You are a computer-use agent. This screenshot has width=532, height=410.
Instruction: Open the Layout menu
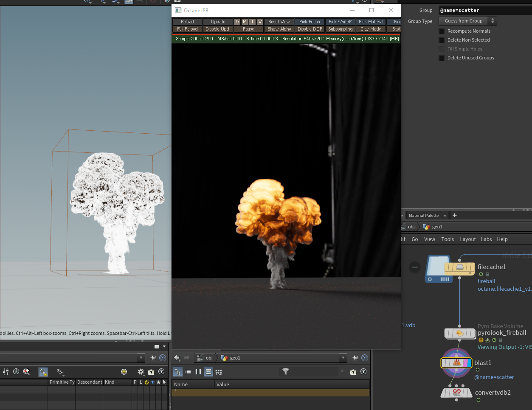467,239
